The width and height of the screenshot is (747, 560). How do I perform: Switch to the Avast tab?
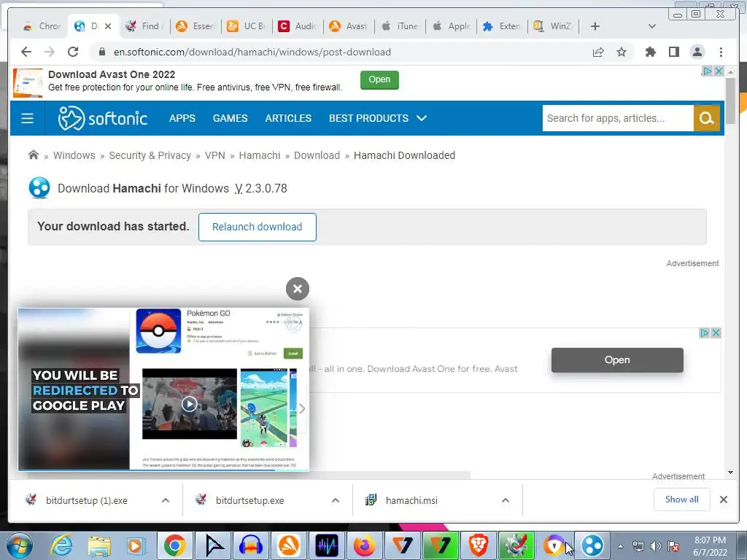coord(349,26)
